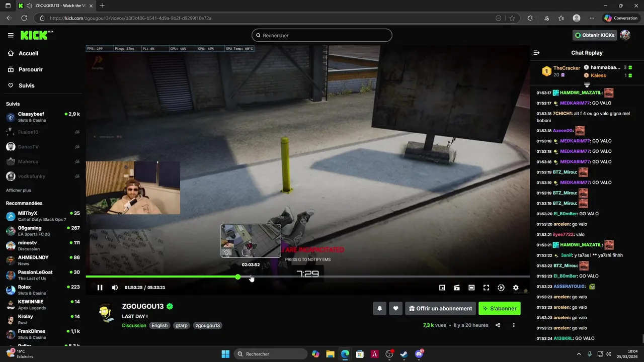Click chat username ASSERATOUI0
The height and width of the screenshot is (362, 644).
point(569,287)
